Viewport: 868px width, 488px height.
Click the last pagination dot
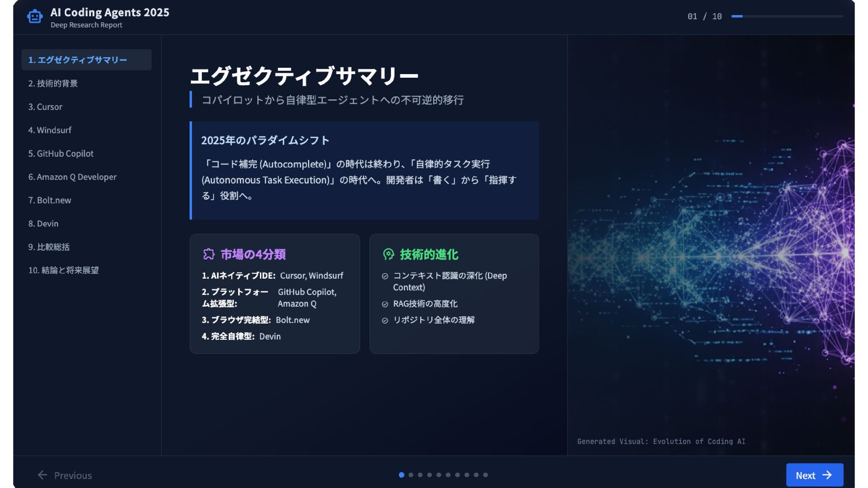tap(486, 475)
